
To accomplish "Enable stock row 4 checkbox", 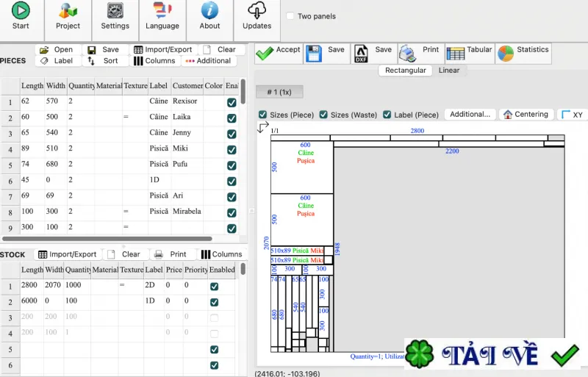I will point(214,334).
